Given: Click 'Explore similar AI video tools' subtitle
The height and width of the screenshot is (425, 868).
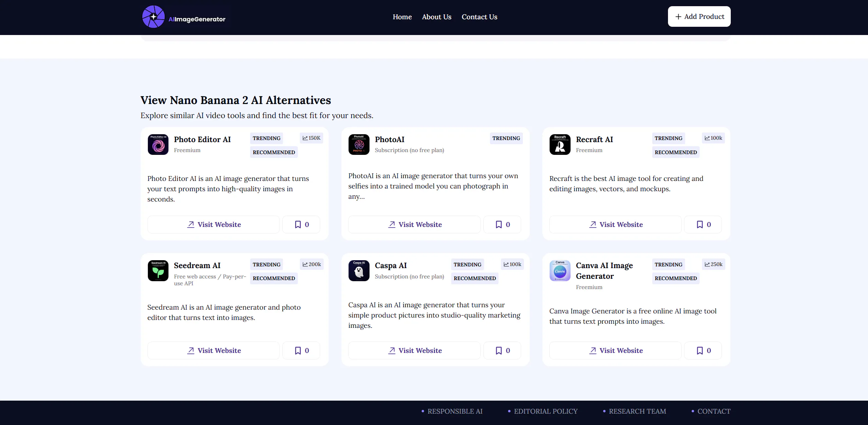Looking at the screenshot, I should 257,115.
